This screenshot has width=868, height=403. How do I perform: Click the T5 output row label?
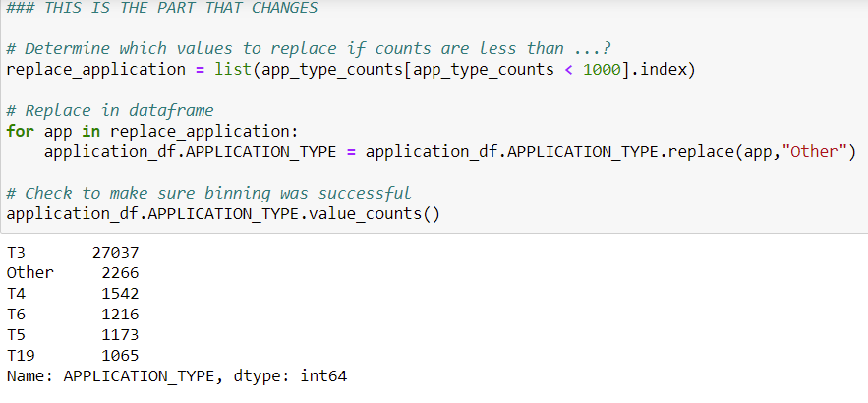tap(16, 335)
